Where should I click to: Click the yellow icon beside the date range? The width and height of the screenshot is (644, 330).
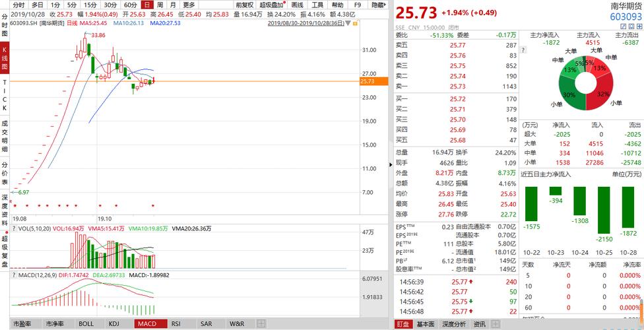click(x=355, y=23)
